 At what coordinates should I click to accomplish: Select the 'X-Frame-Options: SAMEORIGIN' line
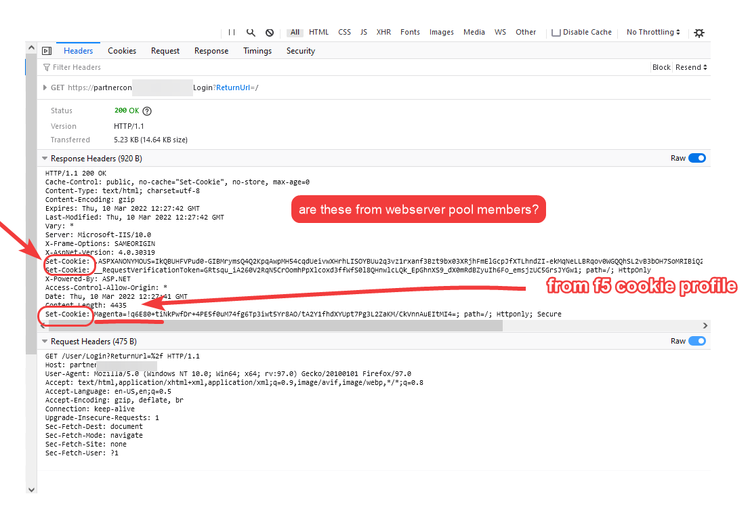point(100,244)
